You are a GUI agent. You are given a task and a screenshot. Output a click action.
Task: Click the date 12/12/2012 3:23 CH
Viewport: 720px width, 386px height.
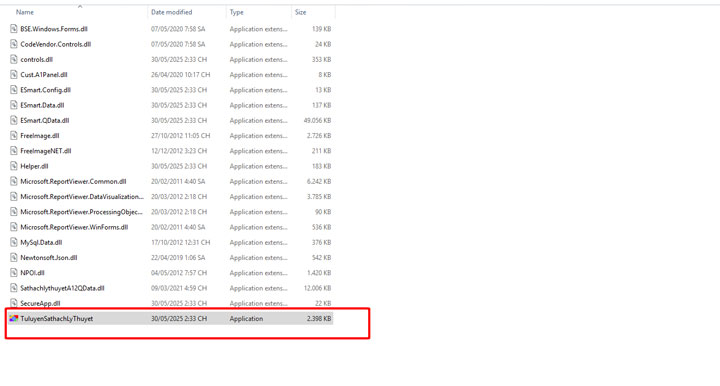click(x=179, y=151)
